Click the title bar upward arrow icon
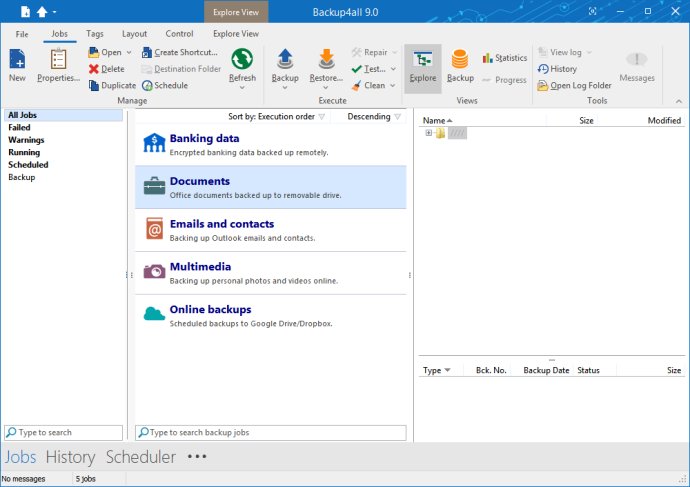The width and height of the screenshot is (690, 487). [x=42, y=11]
